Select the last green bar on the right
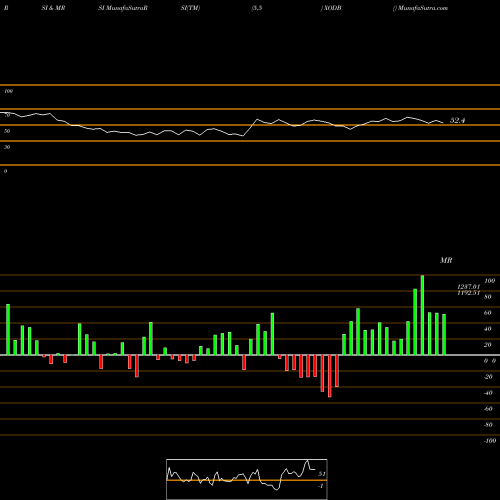Image resolution: width=500 pixels, height=500 pixels. (444, 334)
